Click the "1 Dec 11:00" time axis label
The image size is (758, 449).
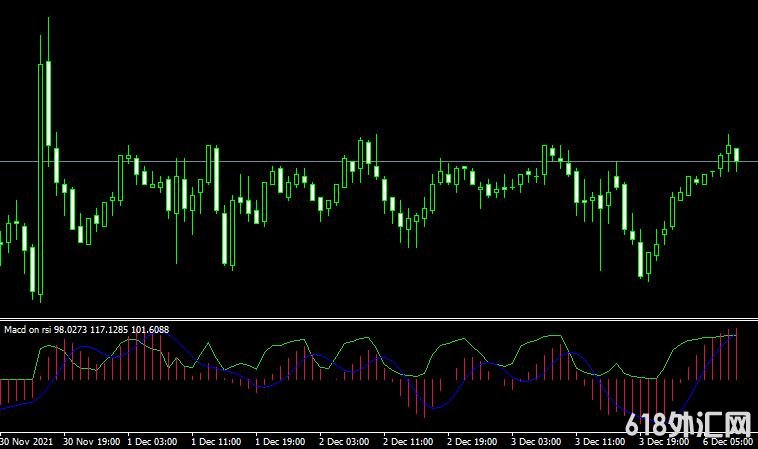click(216, 442)
